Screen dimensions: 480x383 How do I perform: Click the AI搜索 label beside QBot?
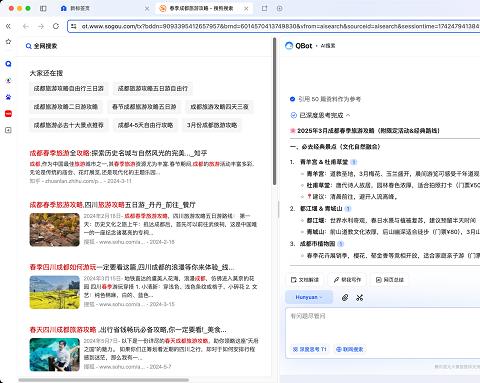(328, 46)
